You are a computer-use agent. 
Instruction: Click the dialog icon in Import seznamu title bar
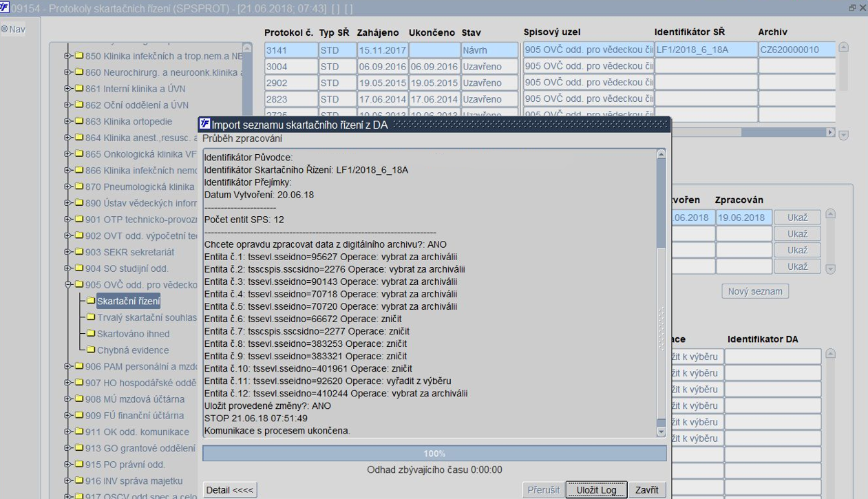pos(204,125)
